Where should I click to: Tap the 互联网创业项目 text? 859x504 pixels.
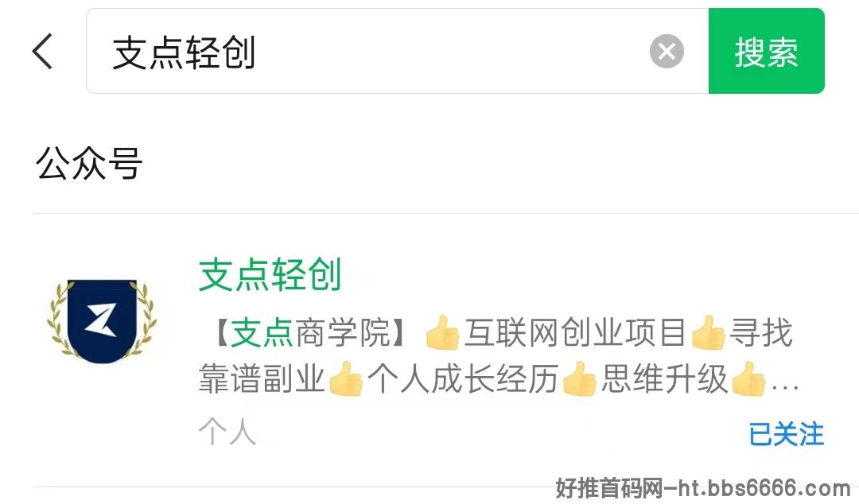click(575, 332)
